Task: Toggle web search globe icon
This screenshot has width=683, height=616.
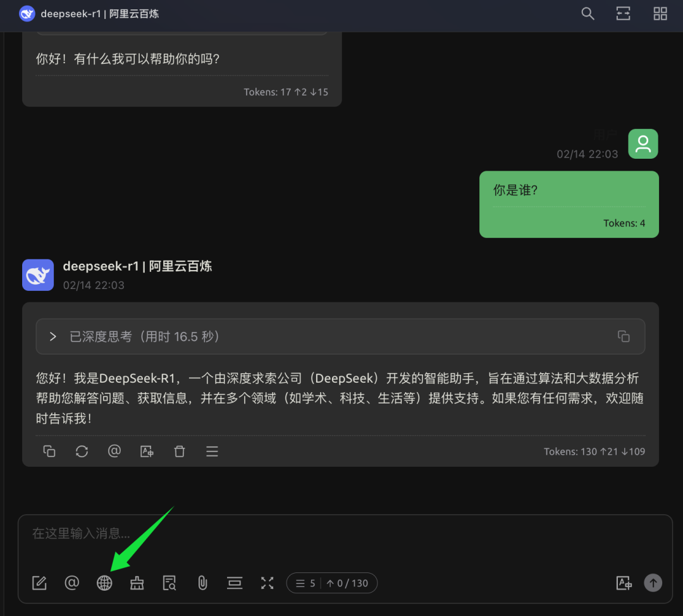Action: click(x=104, y=583)
